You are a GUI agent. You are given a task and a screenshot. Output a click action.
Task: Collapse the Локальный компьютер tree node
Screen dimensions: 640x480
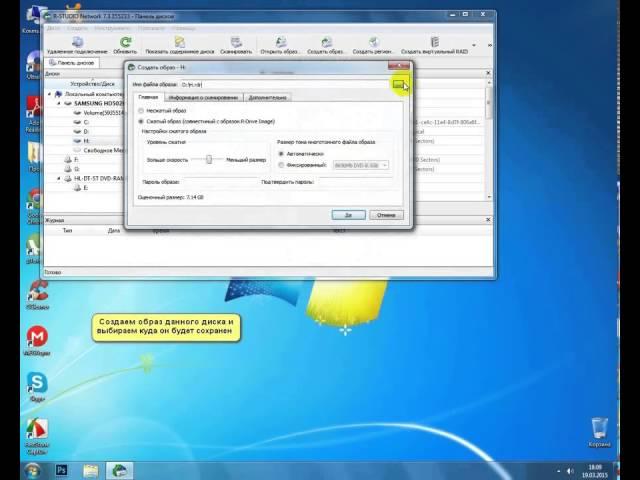click(49, 94)
